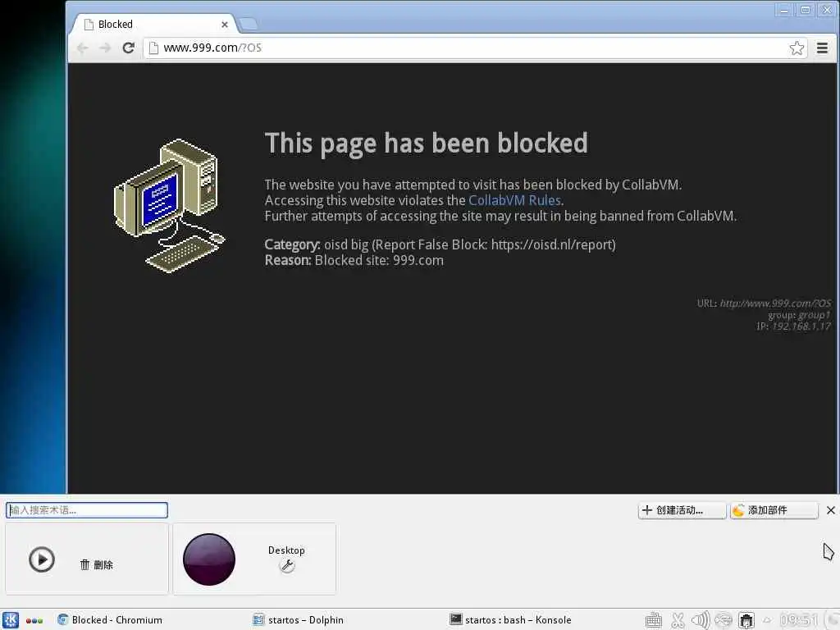Viewport: 840px width, 630px height.
Task: Configure the Desktop activity with wrench icon
Action: coord(287,566)
